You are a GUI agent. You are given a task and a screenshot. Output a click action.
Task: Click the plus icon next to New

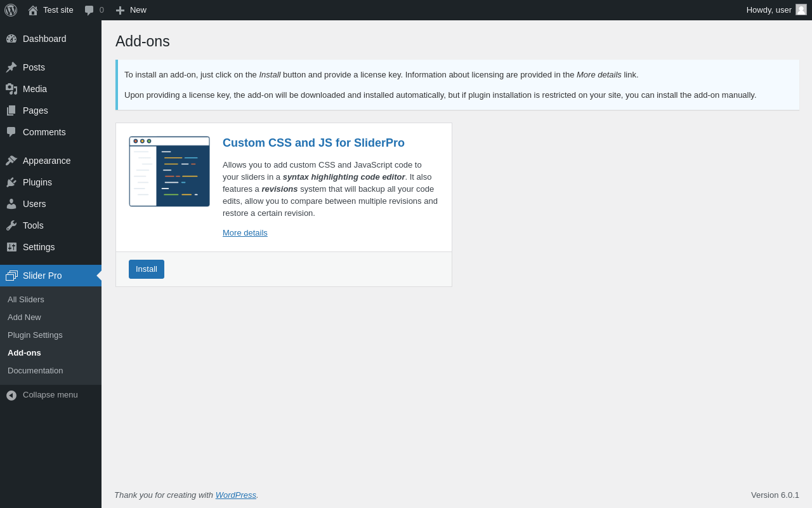pos(120,10)
